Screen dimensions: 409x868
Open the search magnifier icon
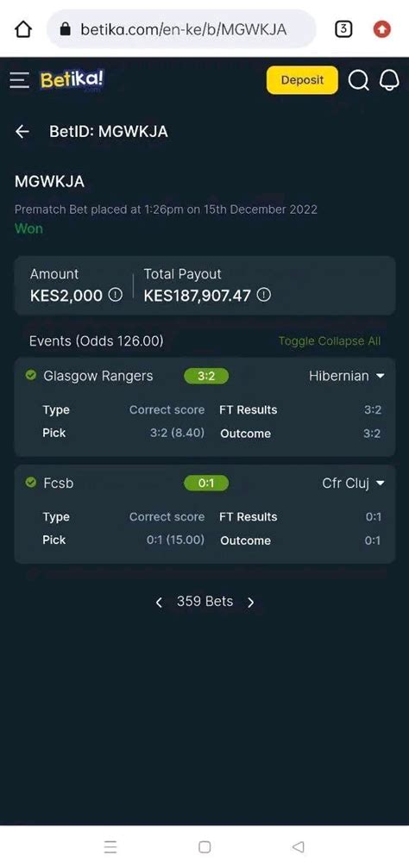click(359, 81)
